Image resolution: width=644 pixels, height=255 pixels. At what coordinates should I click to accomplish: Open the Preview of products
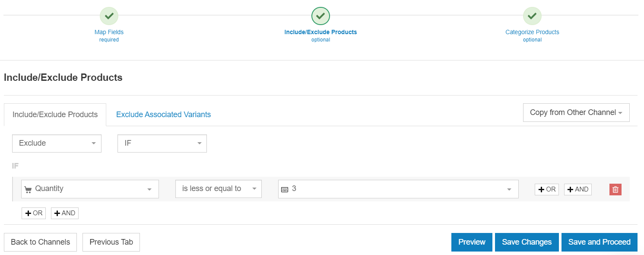coord(472,242)
